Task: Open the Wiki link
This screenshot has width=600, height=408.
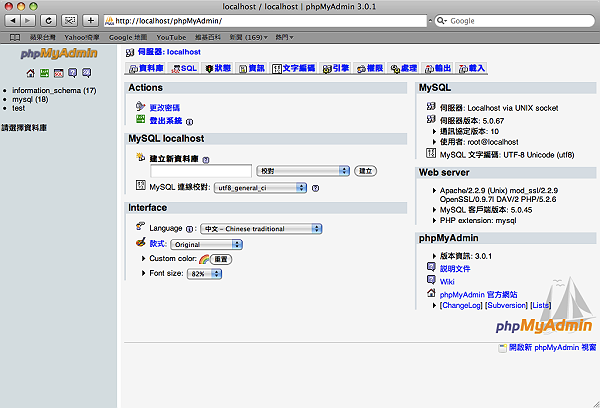Action: (x=447, y=282)
